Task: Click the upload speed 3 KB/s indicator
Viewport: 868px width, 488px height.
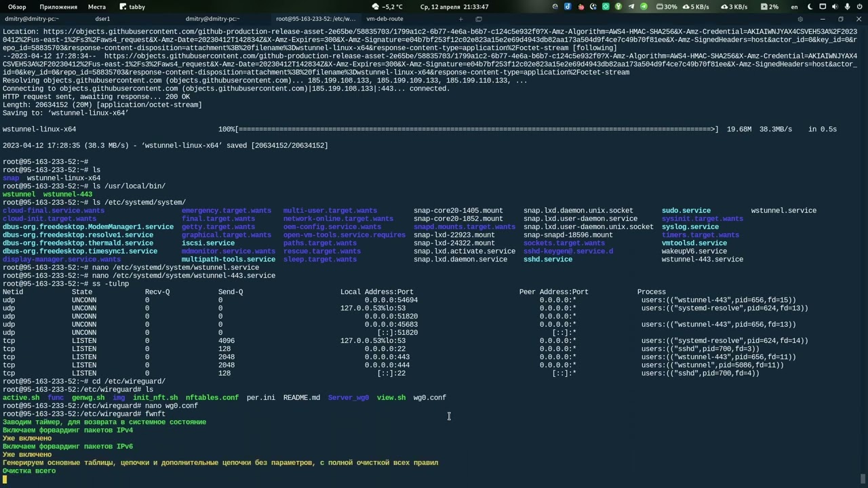Action: click(734, 7)
